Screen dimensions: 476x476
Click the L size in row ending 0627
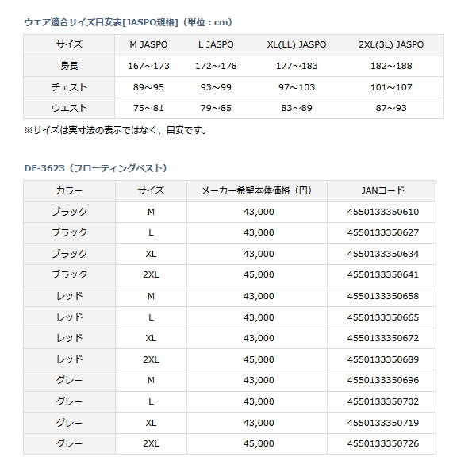coord(151,232)
